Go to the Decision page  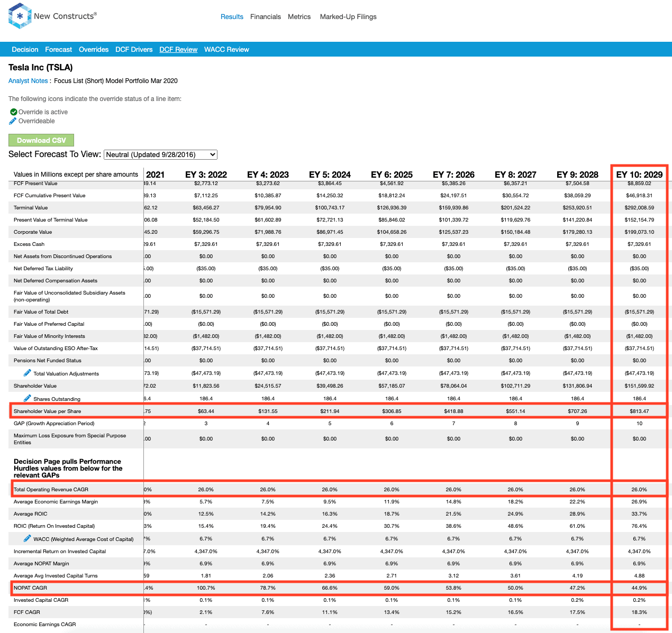click(x=25, y=50)
